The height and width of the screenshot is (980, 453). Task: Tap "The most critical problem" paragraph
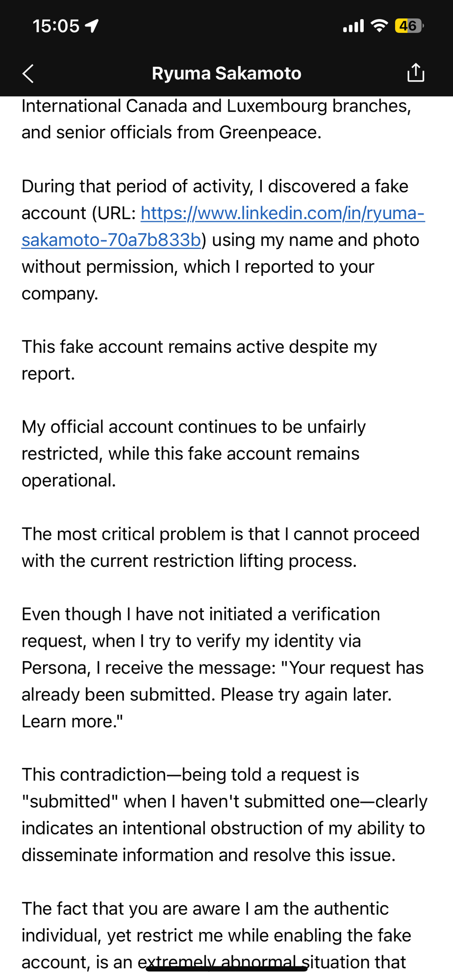pos(220,547)
